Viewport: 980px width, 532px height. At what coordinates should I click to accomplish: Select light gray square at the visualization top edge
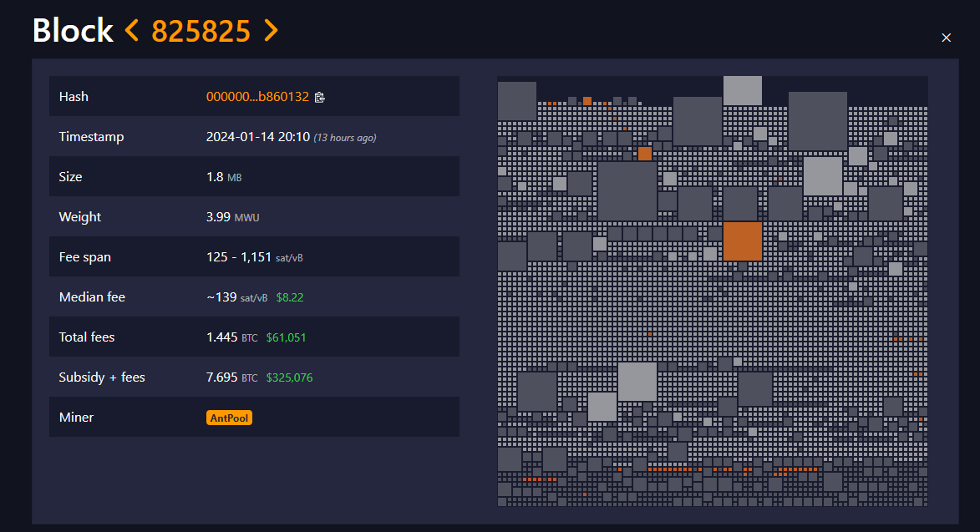point(743,90)
